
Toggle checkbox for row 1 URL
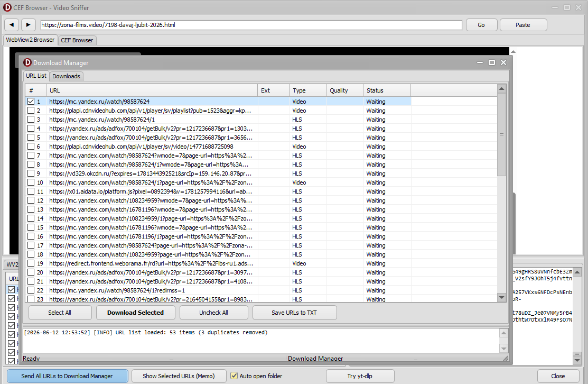click(x=31, y=102)
